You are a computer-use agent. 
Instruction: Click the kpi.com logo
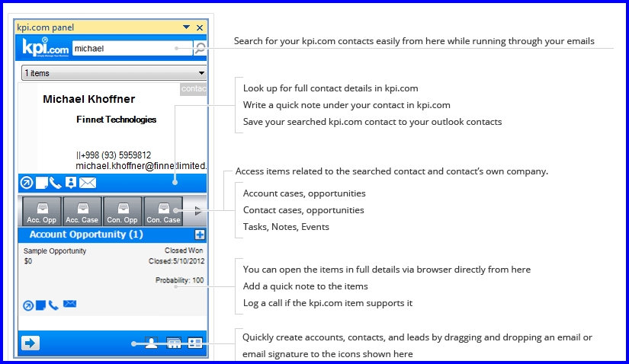(45, 48)
